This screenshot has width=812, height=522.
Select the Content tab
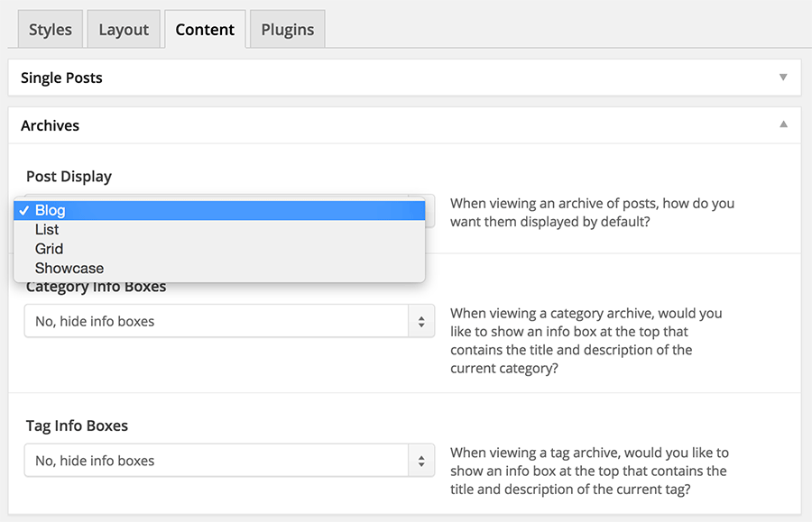(x=205, y=30)
